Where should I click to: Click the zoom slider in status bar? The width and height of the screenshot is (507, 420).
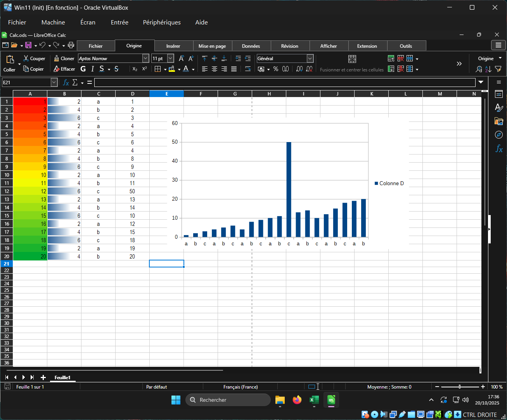coord(460,387)
